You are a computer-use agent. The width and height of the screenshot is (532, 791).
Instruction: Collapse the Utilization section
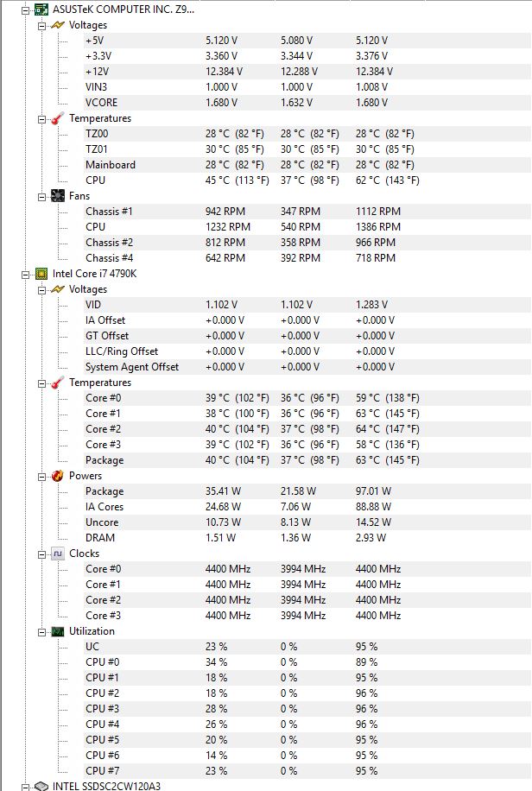click(x=42, y=631)
